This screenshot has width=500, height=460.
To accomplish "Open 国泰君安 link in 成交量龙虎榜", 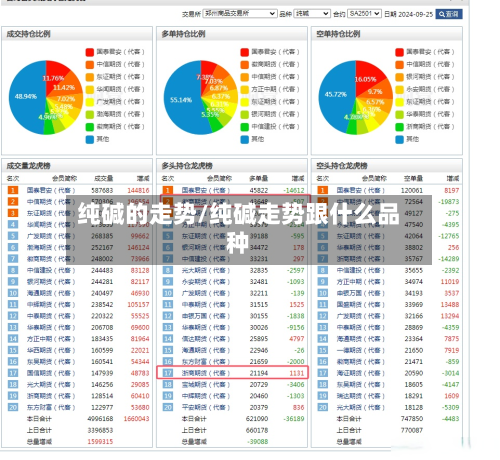I will (x=51, y=190).
